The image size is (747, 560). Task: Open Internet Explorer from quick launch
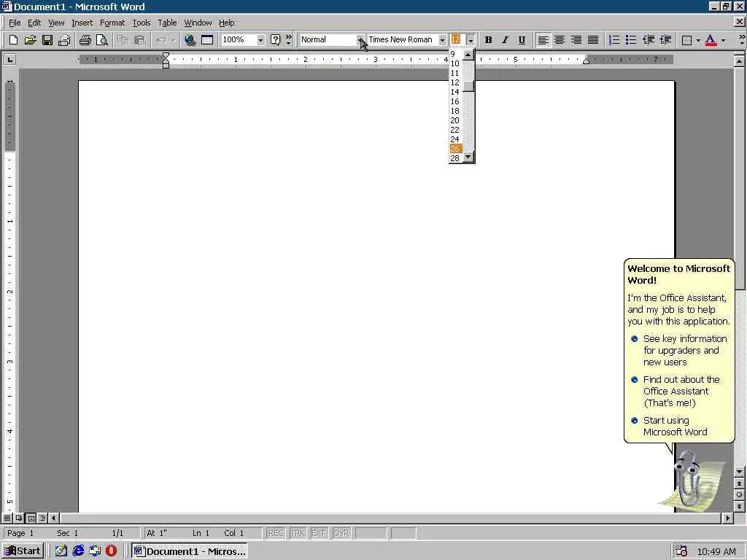point(78,551)
